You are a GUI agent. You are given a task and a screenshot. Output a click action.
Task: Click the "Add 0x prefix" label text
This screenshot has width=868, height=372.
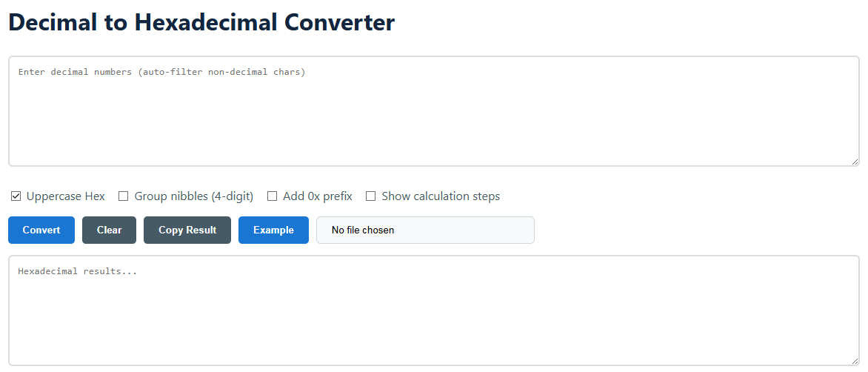[x=318, y=196]
